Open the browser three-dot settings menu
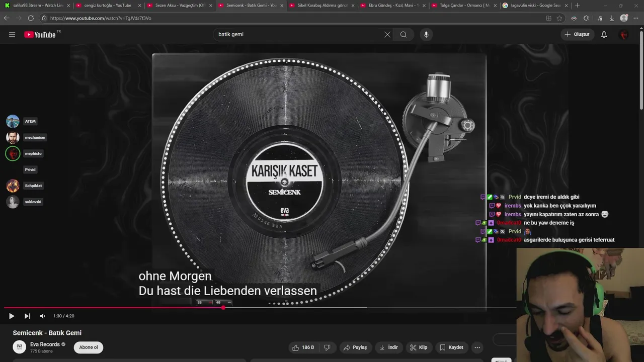644x362 pixels. point(637,18)
